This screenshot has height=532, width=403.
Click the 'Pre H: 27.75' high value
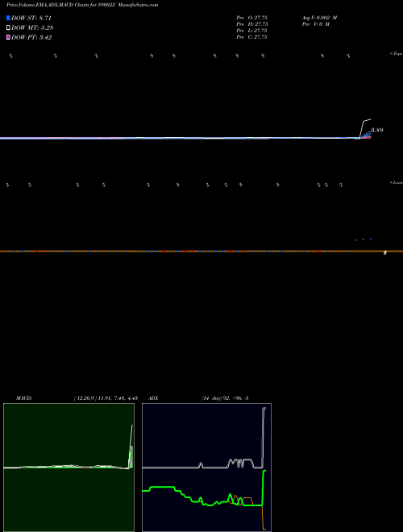point(251,24)
